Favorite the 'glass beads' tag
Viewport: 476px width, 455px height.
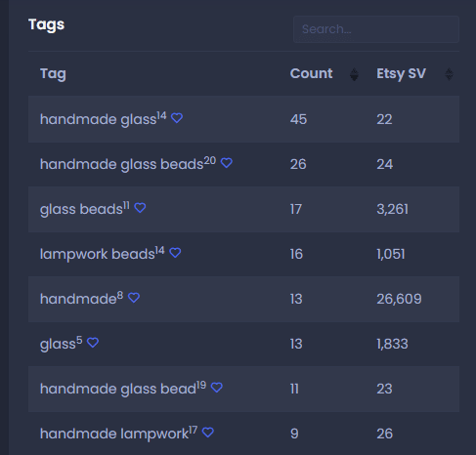[x=140, y=208]
